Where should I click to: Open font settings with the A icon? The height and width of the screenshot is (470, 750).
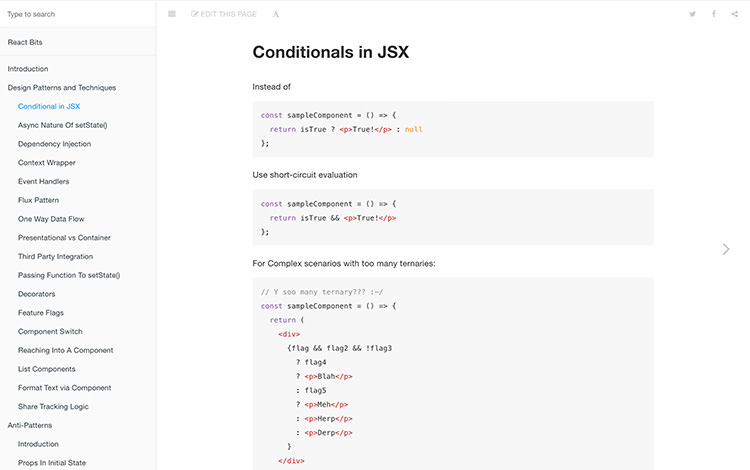tap(276, 14)
